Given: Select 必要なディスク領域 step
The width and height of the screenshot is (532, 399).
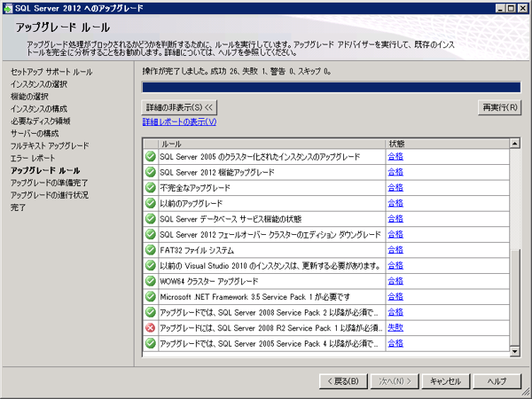Looking at the screenshot, I should [x=41, y=121].
